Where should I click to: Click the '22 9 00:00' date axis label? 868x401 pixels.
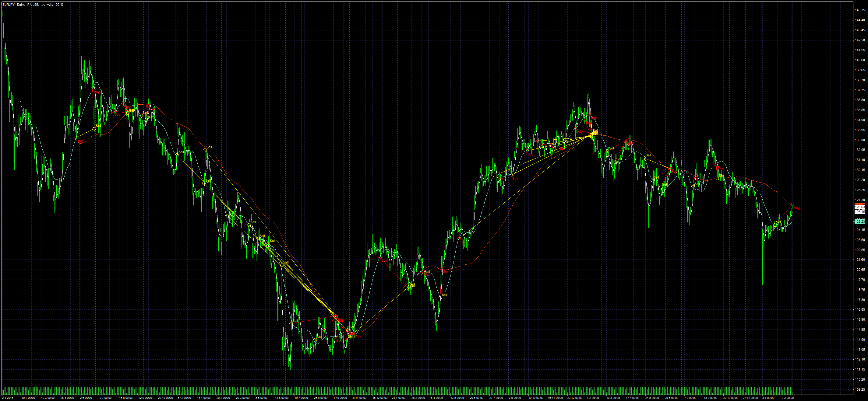tap(145, 398)
